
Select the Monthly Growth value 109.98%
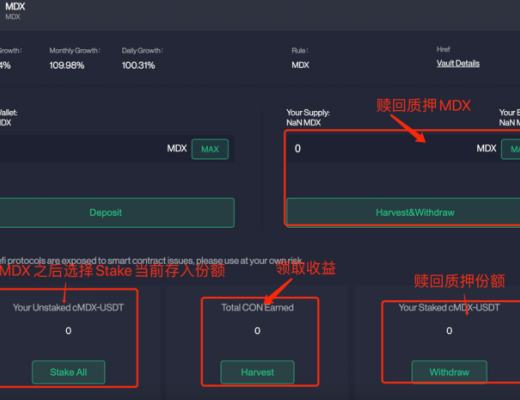67,65
